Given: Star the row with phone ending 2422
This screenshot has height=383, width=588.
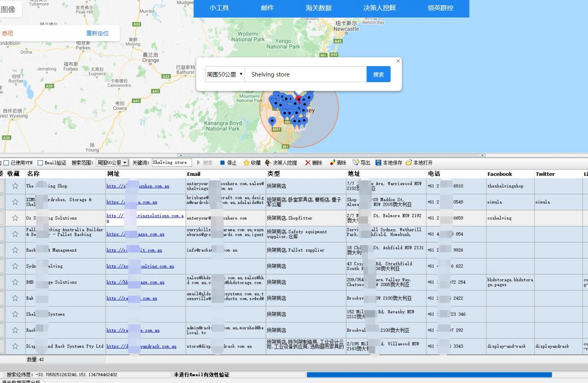Looking at the screenshot, I should (x=15, y=298).
